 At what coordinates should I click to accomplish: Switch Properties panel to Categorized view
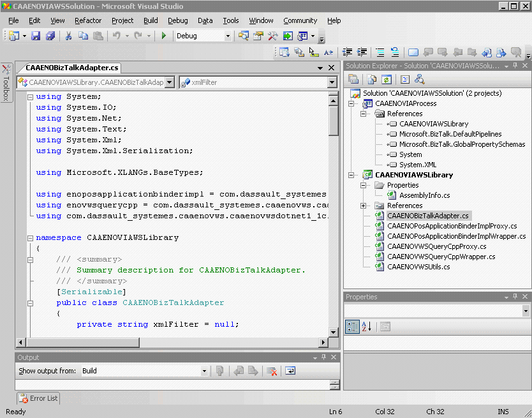[x=352, y=327]
